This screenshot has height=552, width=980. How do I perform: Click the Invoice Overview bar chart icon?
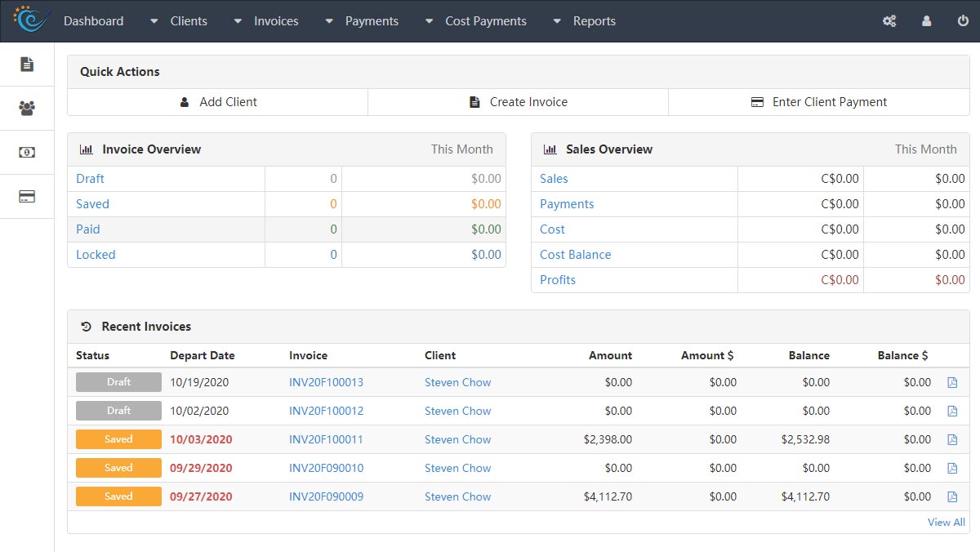click(x=86, y=149)
